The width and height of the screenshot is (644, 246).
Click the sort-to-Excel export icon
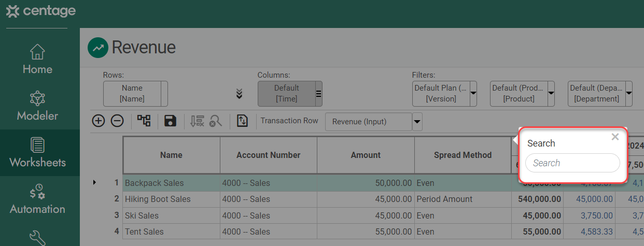[x=197, y=121]
